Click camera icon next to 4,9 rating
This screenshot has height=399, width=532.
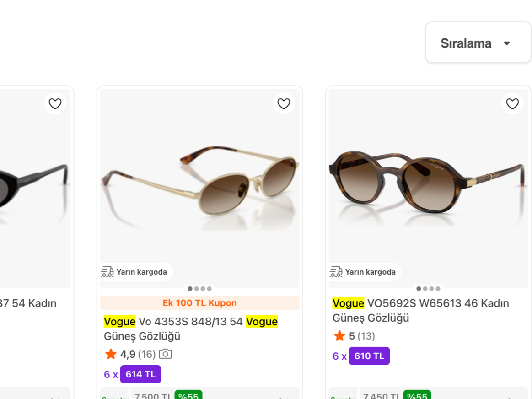[x=166, y=354]
